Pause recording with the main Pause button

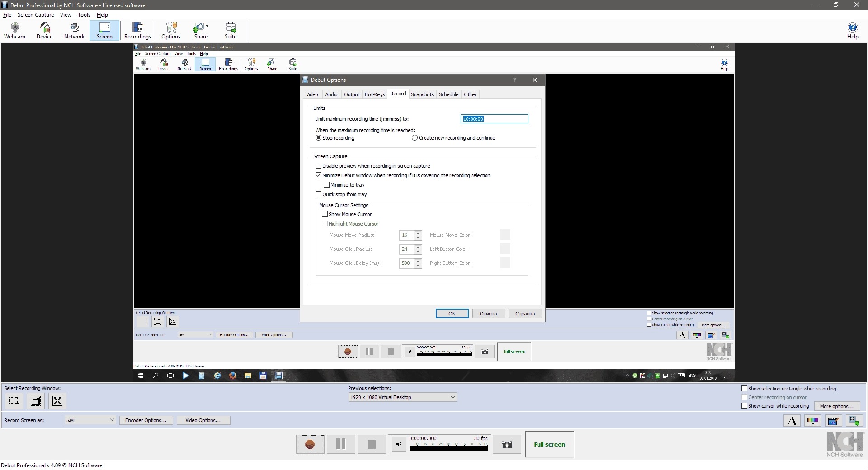tap(341, 444)
